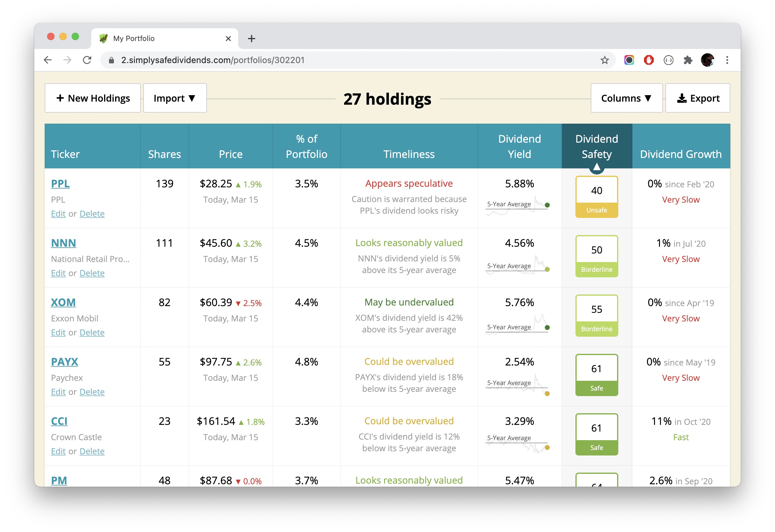Delete the CCI holding
This screenshot has height=532, width=775.
click(x=92, y=451)
